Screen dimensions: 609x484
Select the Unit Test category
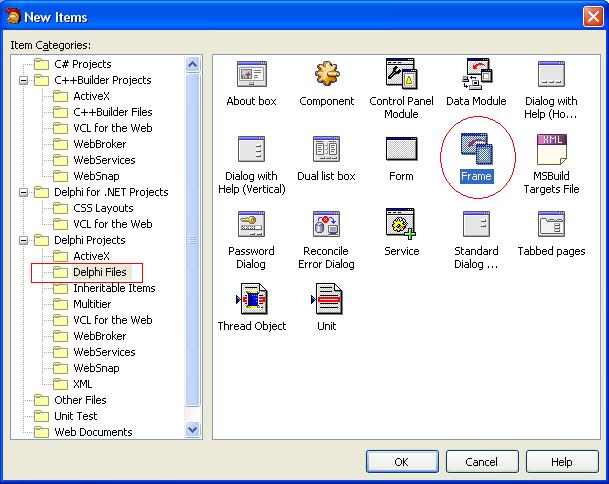(76, 416)
